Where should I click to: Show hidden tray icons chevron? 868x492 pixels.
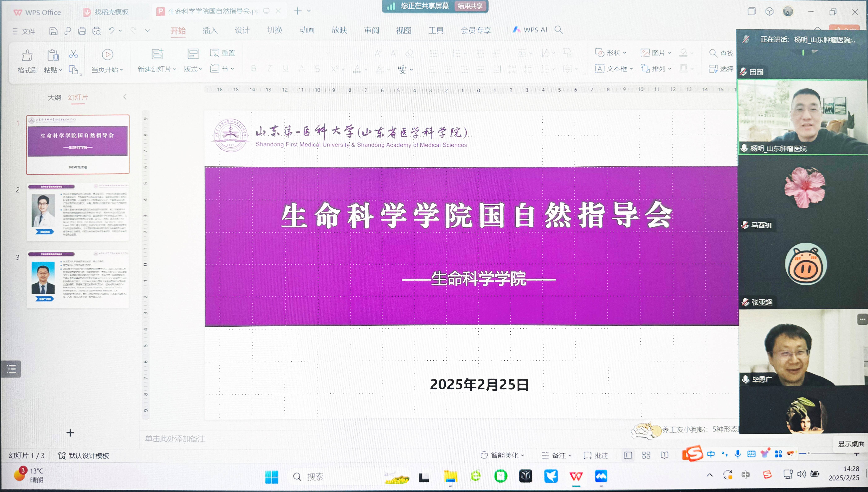(710, 475)
